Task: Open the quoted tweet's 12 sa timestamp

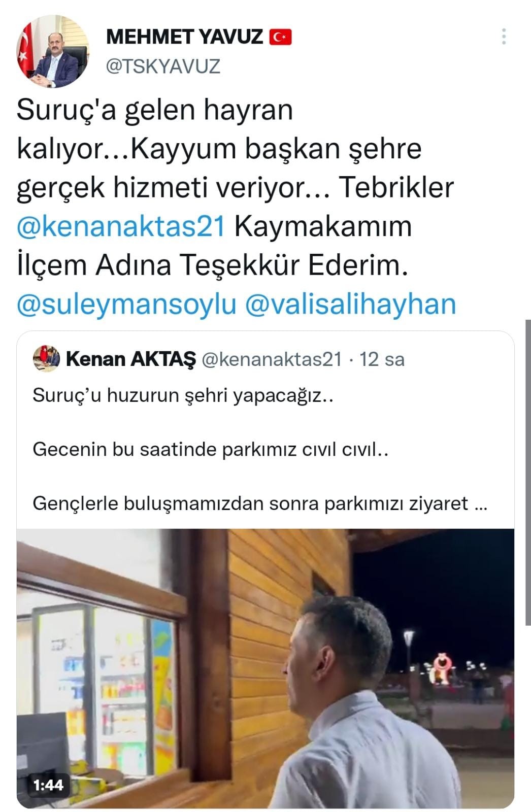Action: click(x=382, y=359)
